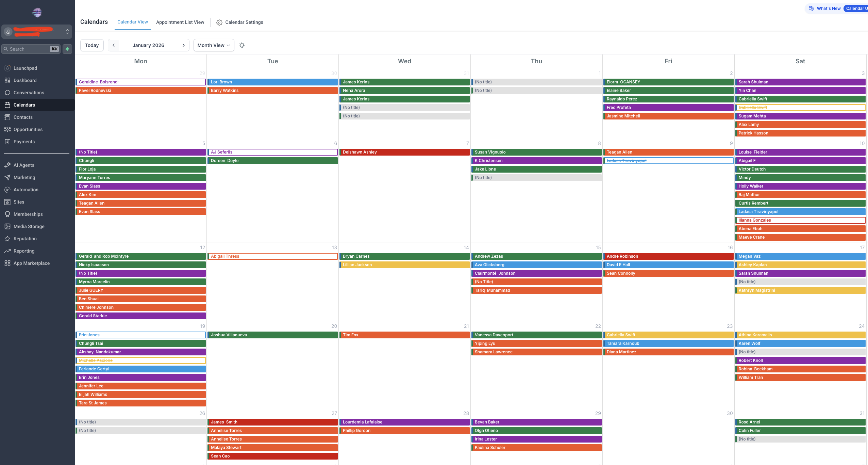The image size is (868, 465).
Task: Open the Reputation star icon
Action: pos(7,239)
